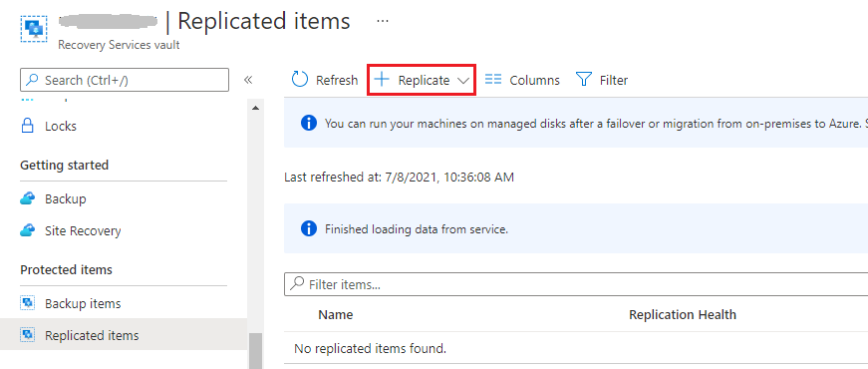Click the Columns button label

(x=534, y=81)
